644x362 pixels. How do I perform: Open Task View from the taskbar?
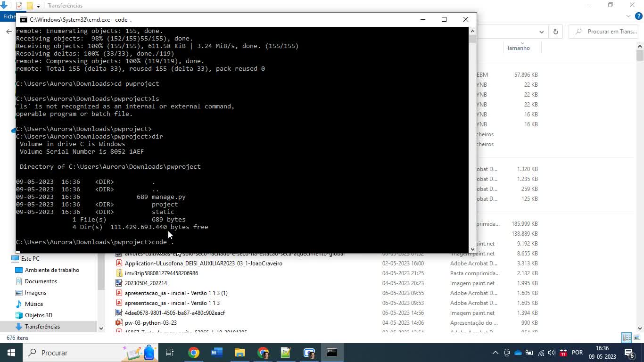[170, 353]
